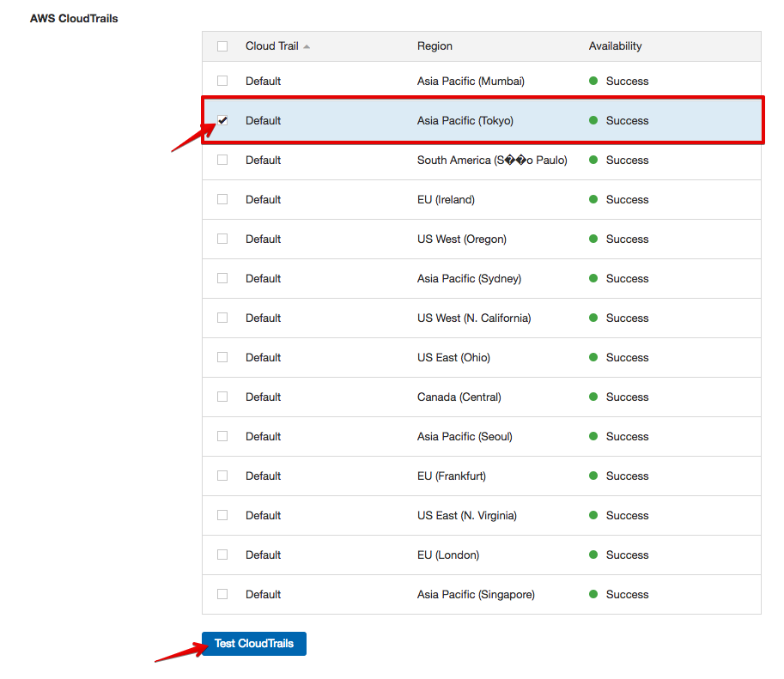
Task: Click the green dot beside EU (Ireland)
Action: pyautogui.click(x=593, y=199)
